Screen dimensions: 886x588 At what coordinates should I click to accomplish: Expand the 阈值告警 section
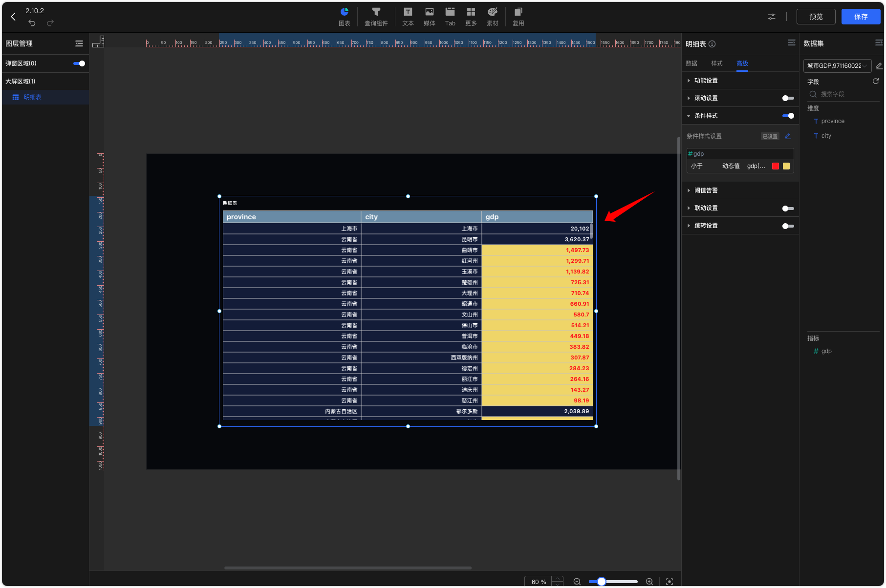coord(740,190)
